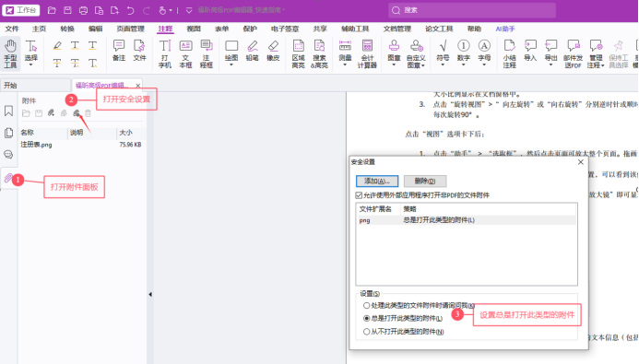This screenshot has width=639, height=364.
Task: Click the 备注 note annotation tool
Action: tap(119, 51)
